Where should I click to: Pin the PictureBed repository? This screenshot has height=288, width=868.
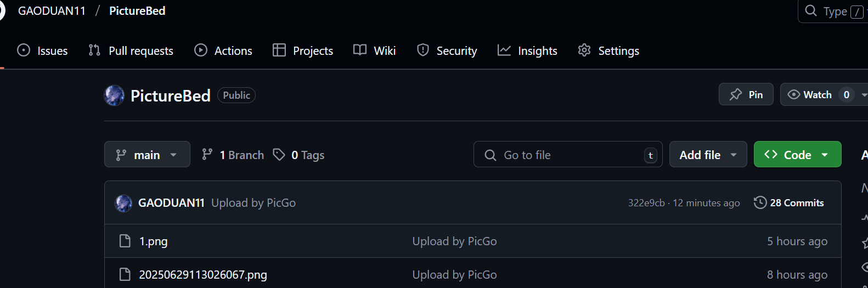point(746,94)
